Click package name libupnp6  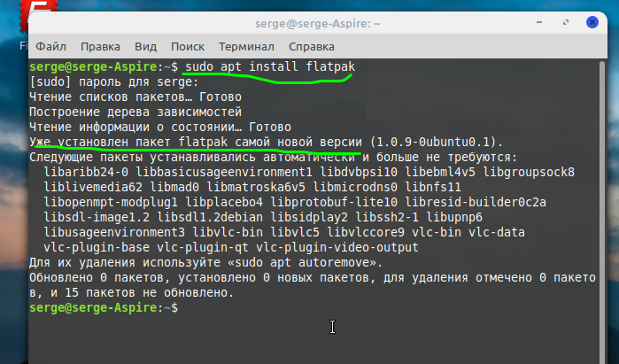pyautogui.click(x=454, y=217)
